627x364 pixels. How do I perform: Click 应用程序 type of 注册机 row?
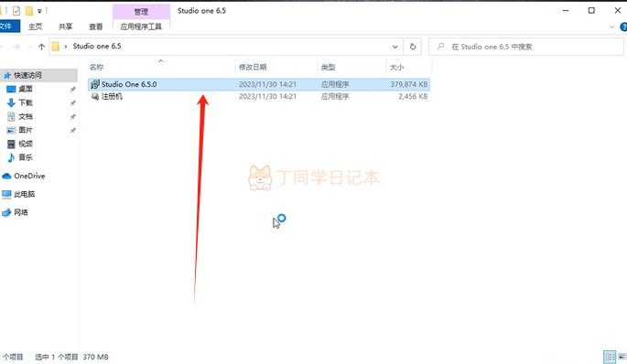coord(335,96)
